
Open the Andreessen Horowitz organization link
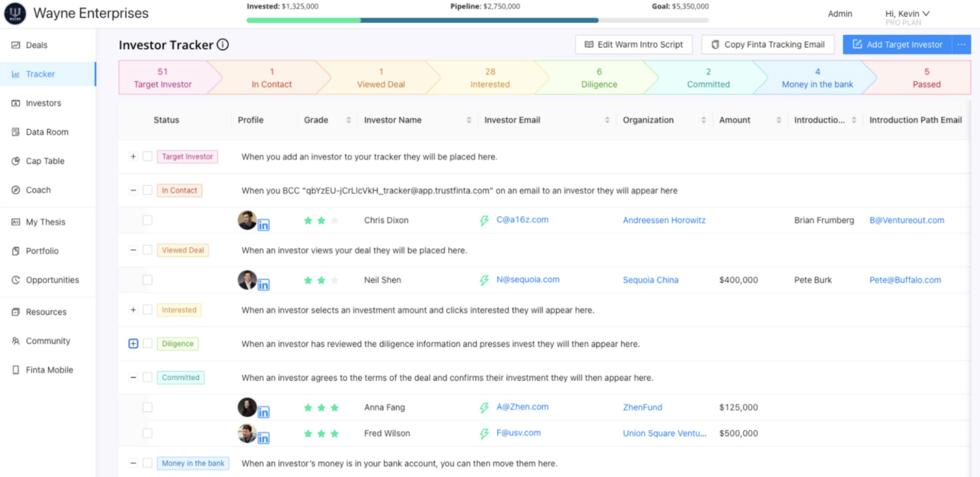664,220
